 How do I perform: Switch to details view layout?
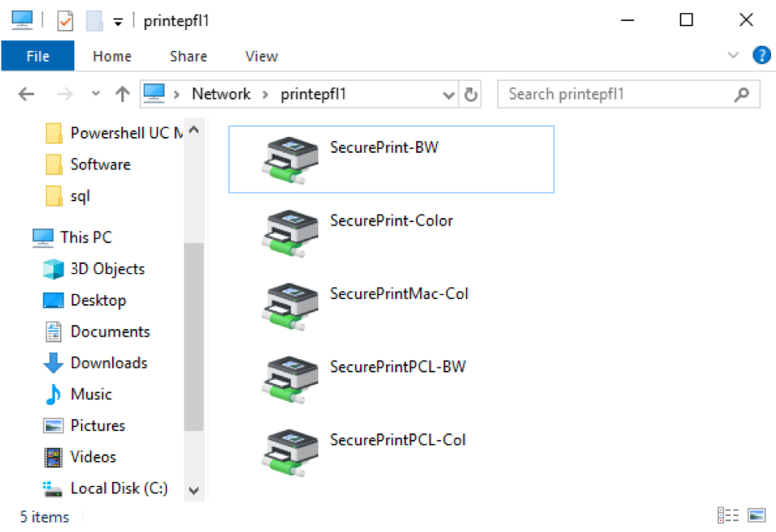coord(728,515)
